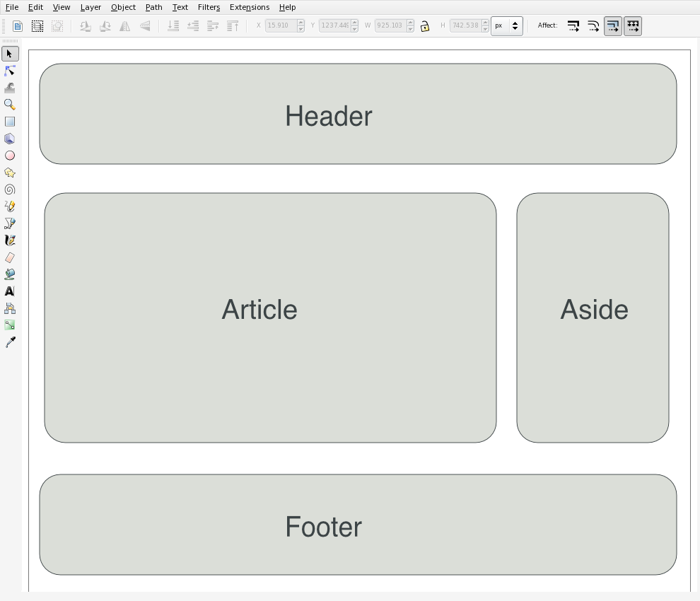Raise selection to top

pyautogui.click(x=233, y=25)
